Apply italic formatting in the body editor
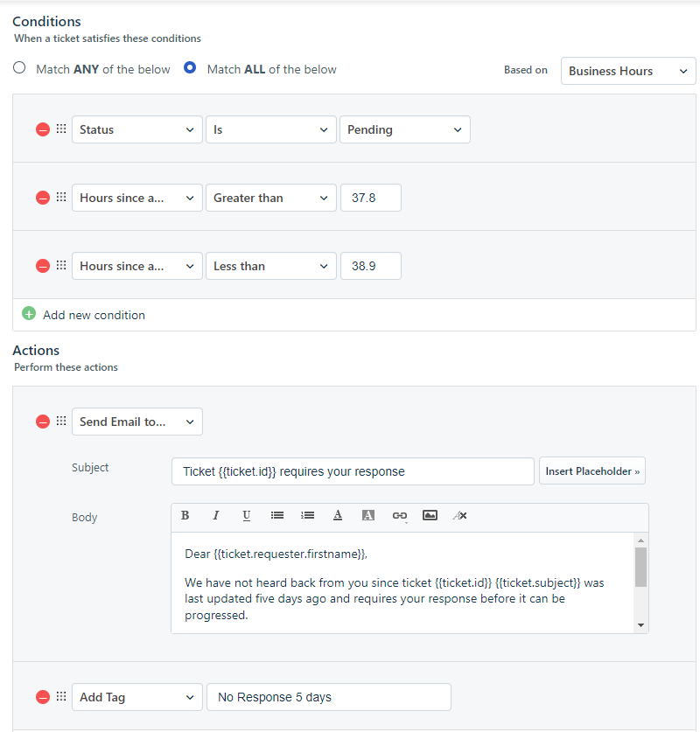The image size is (700, 732). point(216,515)
